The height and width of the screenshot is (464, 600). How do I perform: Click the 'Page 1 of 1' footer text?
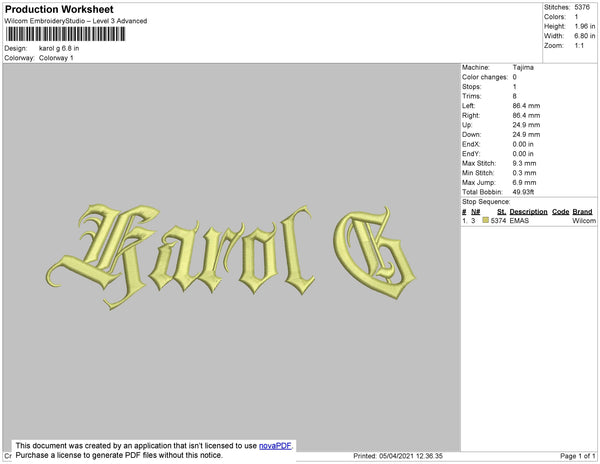click(x=577, y=456)
